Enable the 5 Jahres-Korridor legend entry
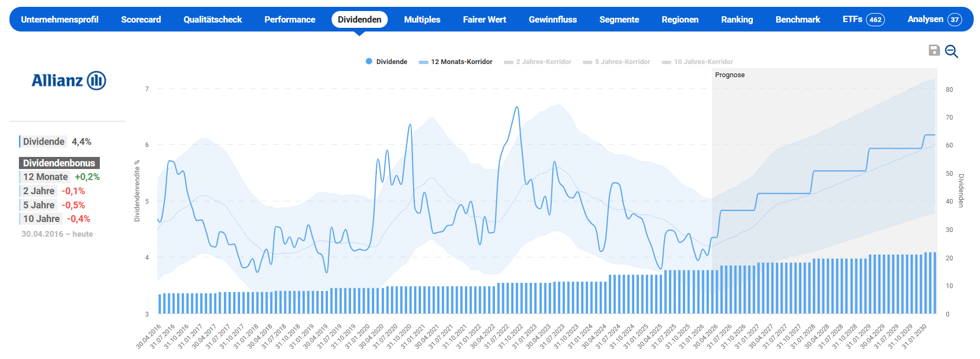The image size is (980, 359). pos(616,62)
